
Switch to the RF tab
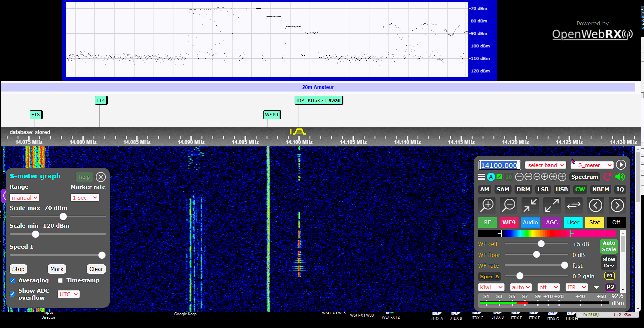click(x=487, y=222)
